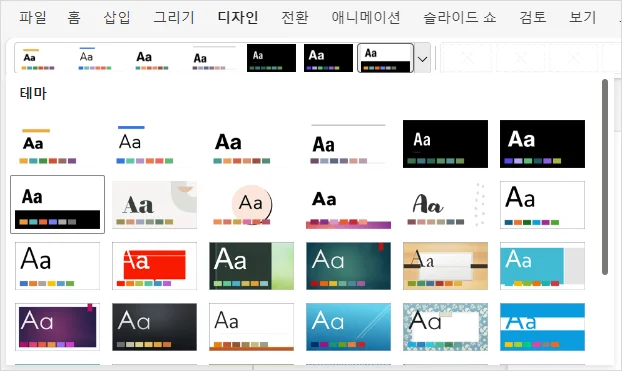Apply gallery black theme with bold Aa and purple swatches

542,144
